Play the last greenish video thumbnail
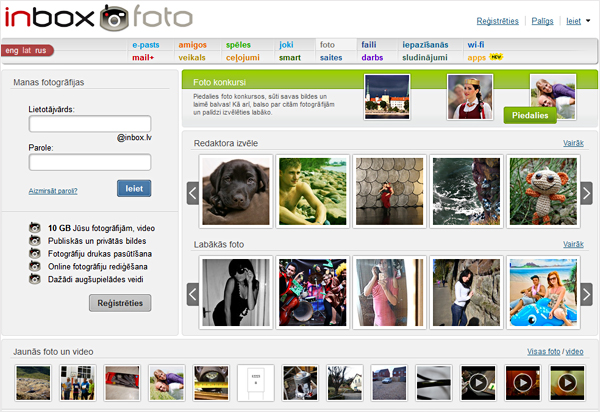The width and height of the screenshot is (600, 412). click(x=567, y=383)
